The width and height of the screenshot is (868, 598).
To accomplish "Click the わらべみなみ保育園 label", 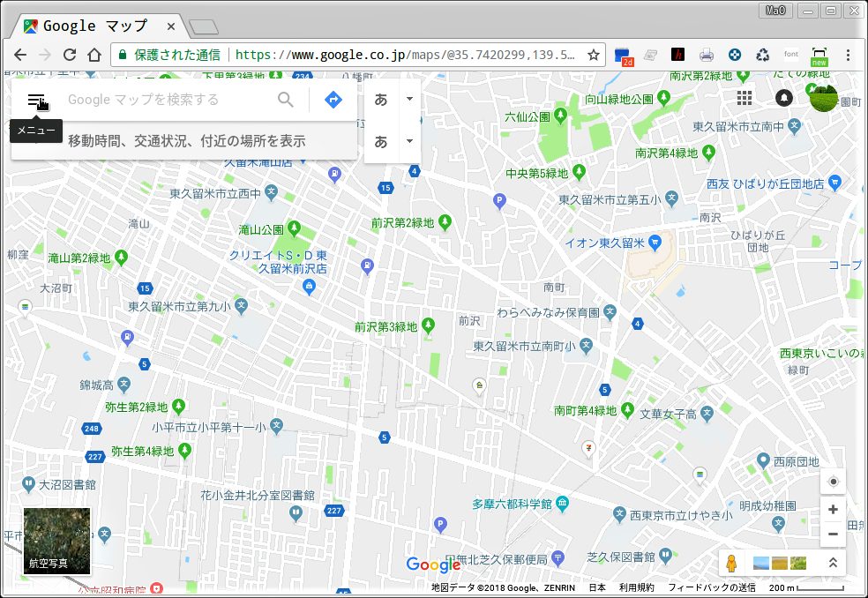I will 548,313.
